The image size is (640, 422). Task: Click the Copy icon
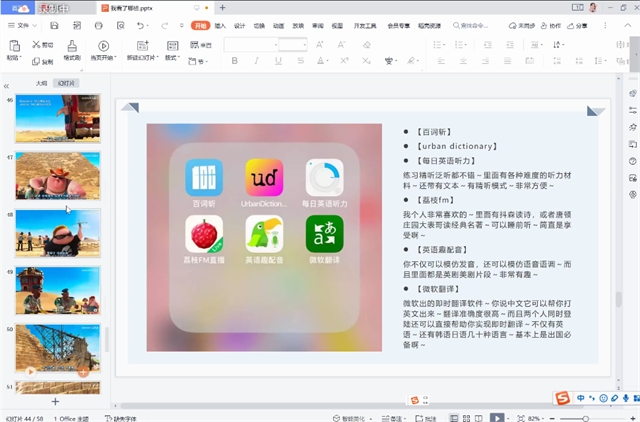pyautogui.click(x=36, y=62)
